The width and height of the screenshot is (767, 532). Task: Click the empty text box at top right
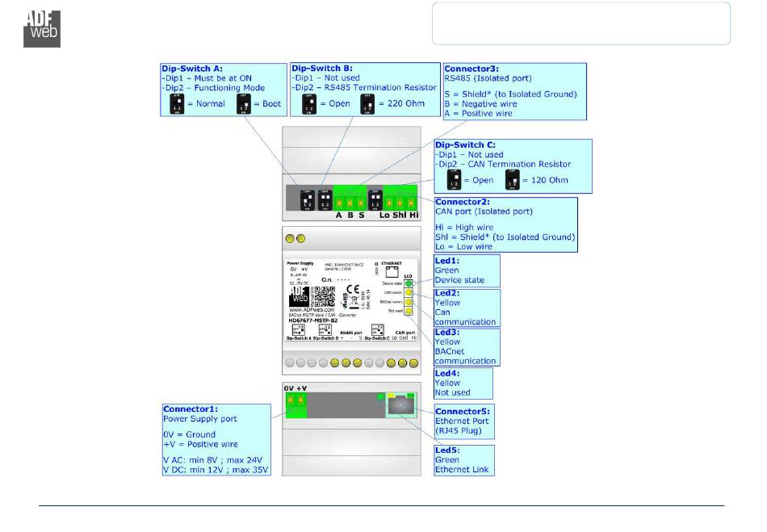[x=580, y=23]
